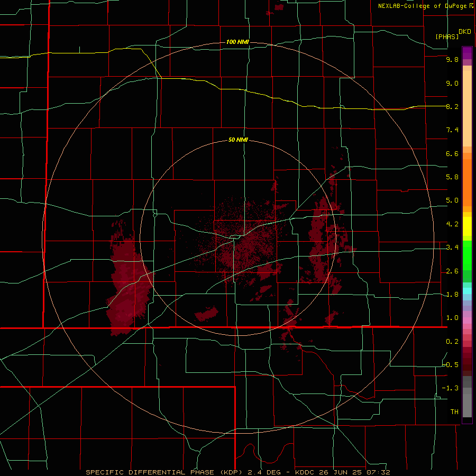Screen dimensions: 476x476
Task: Click the 1.8 scale value
Action: click(x=452, y=295)
